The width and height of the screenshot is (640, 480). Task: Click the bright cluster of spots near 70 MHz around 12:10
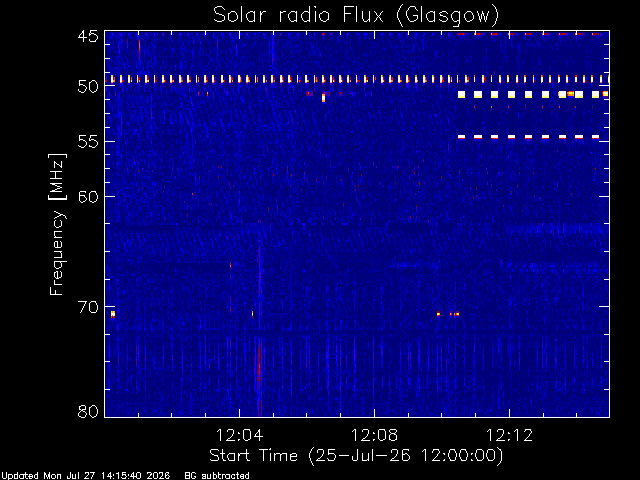pyautogui.click(x=448, y=314)
